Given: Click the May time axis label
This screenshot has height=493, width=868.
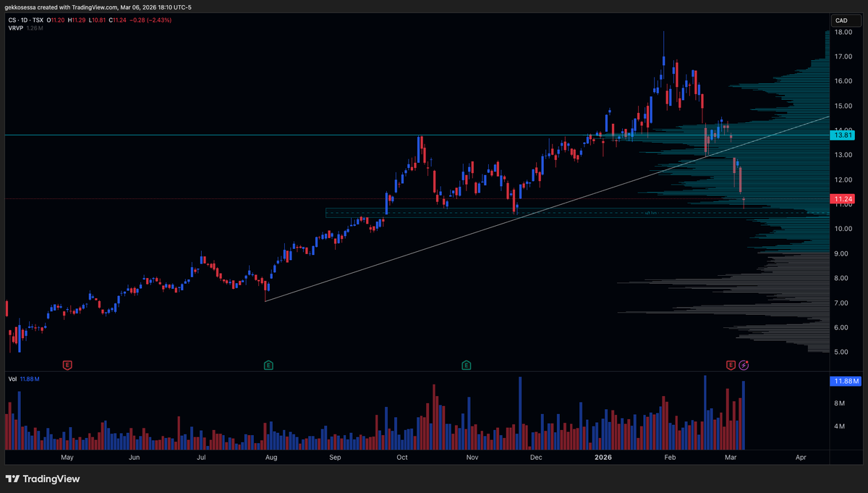Looking at the screenshot, I should coord(67,458).
